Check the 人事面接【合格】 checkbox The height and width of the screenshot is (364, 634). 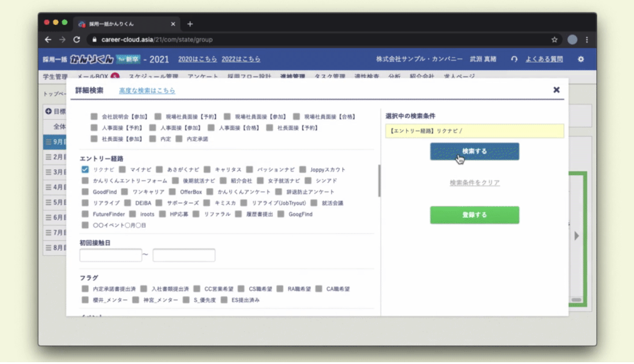tap(211, 128)
